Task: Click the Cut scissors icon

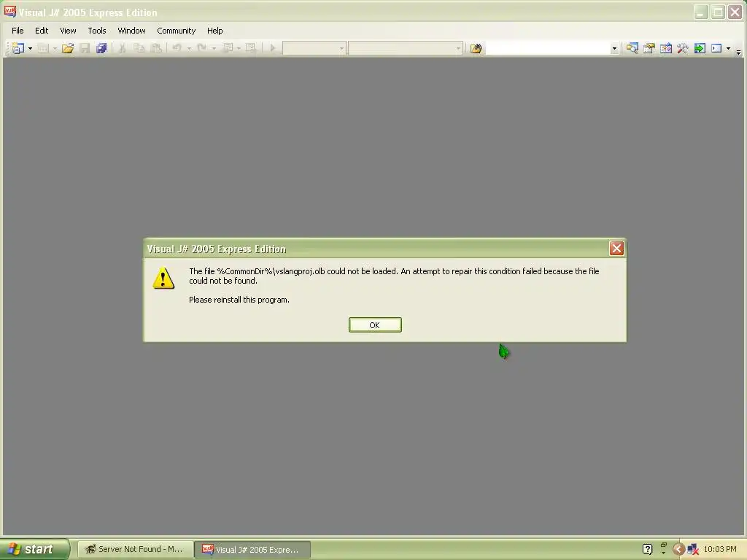Action: point(122,48)
